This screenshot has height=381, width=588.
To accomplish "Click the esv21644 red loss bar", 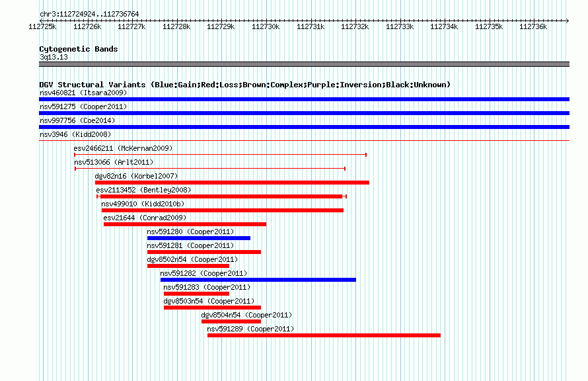I will coord(185,224).
